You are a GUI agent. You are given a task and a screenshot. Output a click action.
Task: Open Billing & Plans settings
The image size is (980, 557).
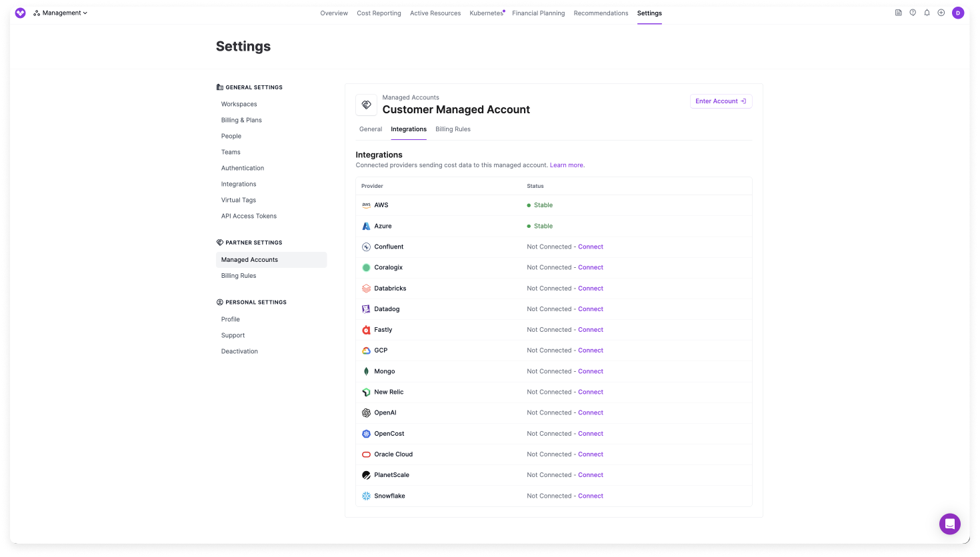click(241, 120)
